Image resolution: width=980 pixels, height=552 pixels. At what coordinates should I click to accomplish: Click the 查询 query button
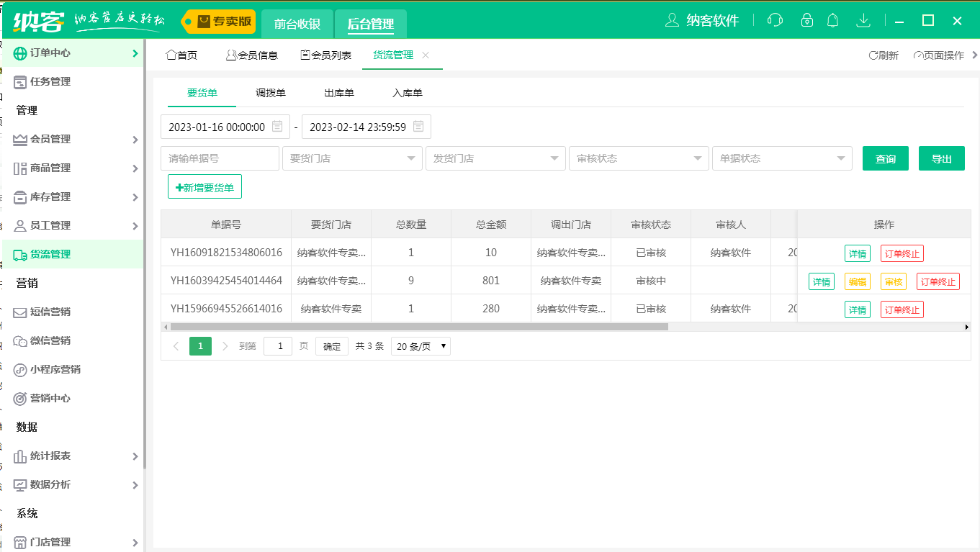(885, 158)
